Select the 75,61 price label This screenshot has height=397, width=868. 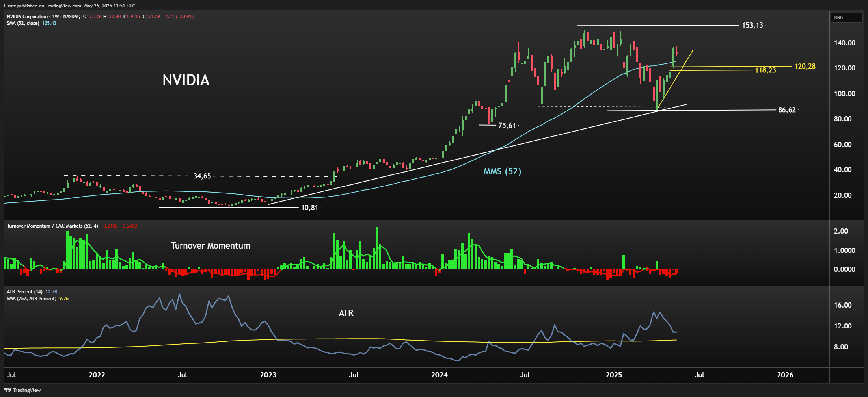coord(507,126)
